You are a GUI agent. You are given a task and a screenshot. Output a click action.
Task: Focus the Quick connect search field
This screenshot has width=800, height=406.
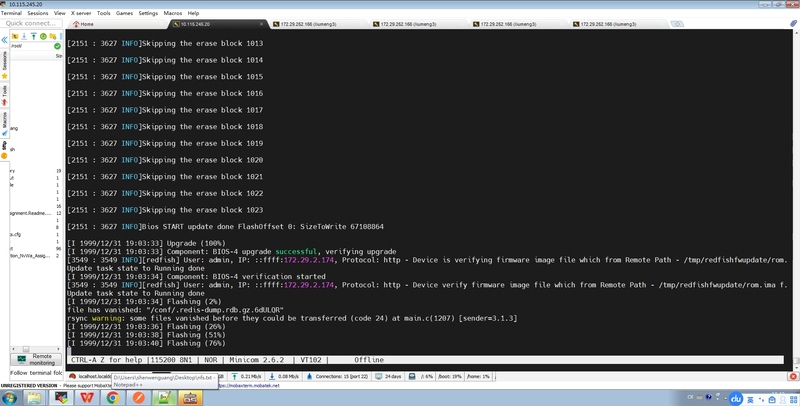(x=31, y=23)
